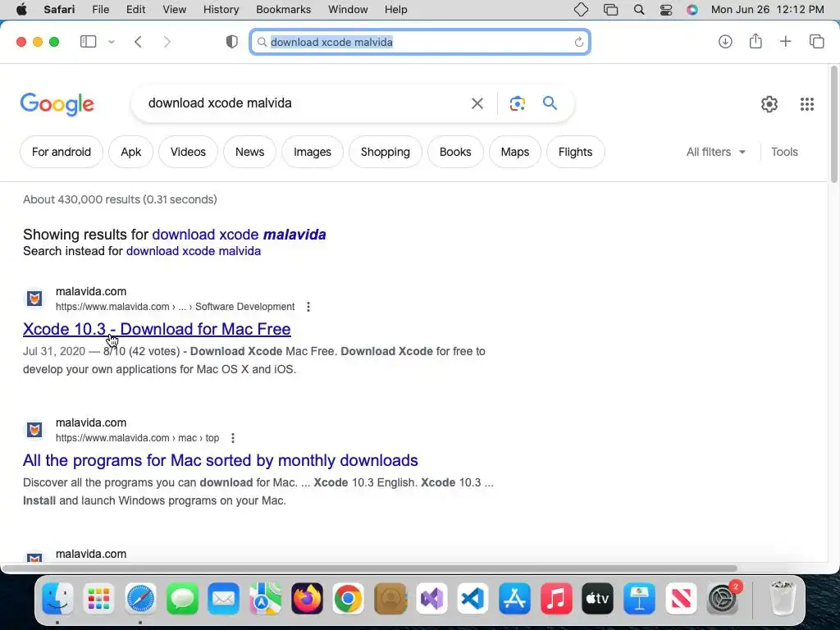Show tab overview
This screenshot has height=630, width=840.
click(816, 41)
